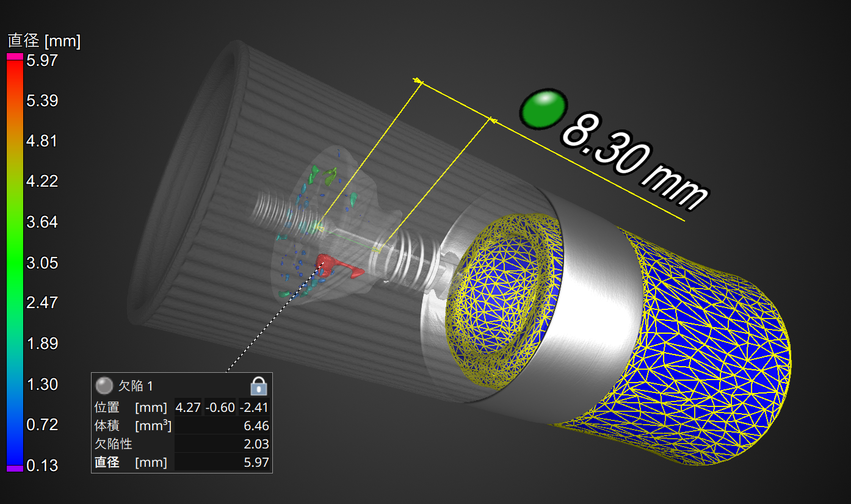This screenshot has height=504, width=851.
Task: Click the 4.81 legend scale value
Action: click(x=42, y=141)
